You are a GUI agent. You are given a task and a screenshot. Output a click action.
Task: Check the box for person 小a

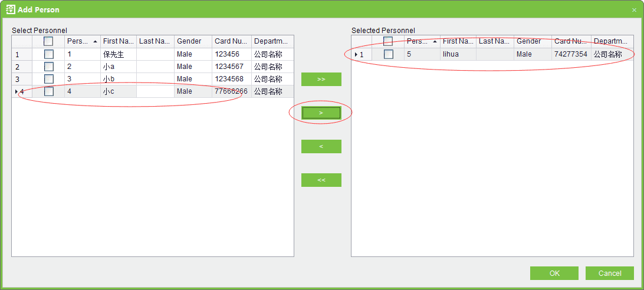48,67
